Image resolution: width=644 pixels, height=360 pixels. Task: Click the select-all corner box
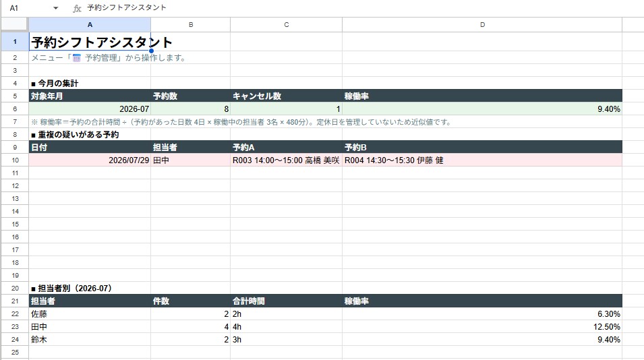pyautogui.click(x=14, y=25)
